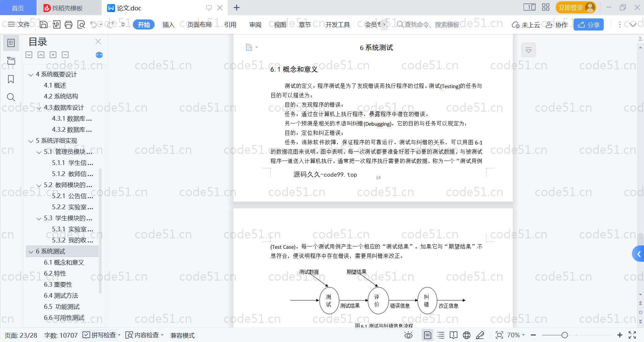Open the Print Preview icon
Screen dimensions: 644x342
tap(81, 24)
